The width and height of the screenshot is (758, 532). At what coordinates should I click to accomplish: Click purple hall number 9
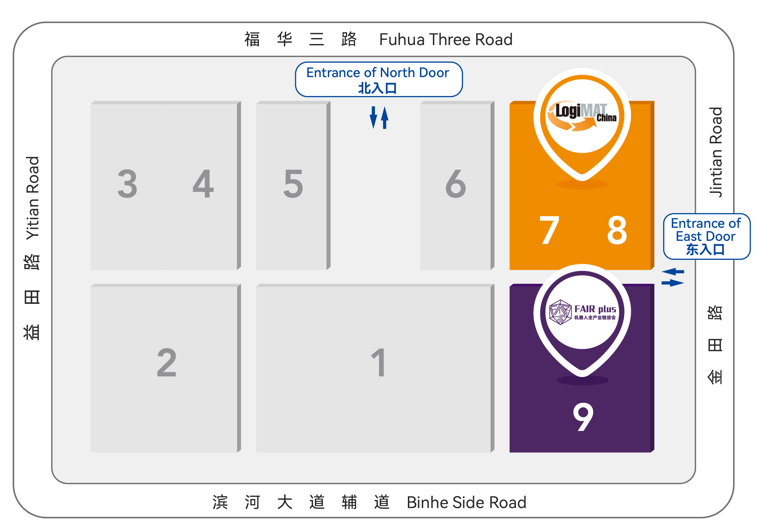[x=583, y=417]
